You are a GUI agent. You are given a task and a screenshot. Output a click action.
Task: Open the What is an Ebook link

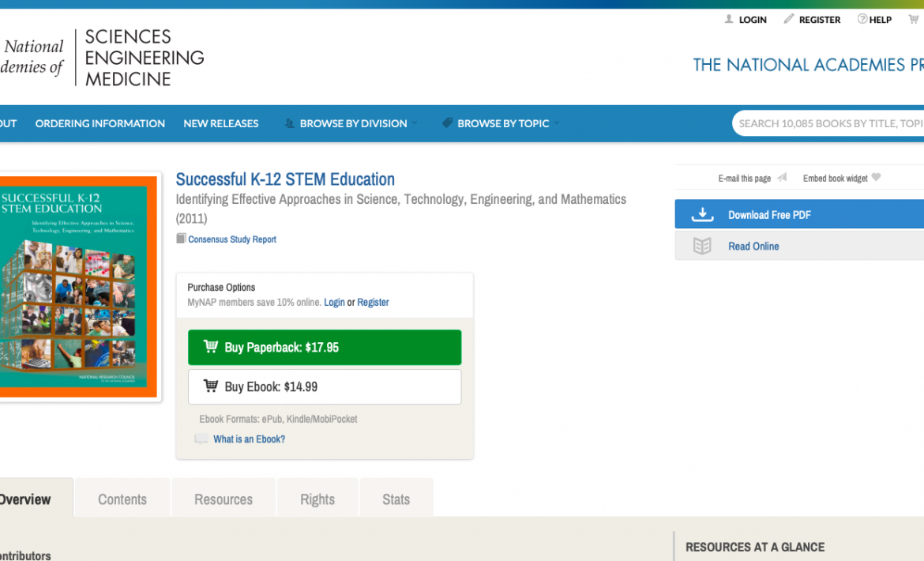coord(250,439)
